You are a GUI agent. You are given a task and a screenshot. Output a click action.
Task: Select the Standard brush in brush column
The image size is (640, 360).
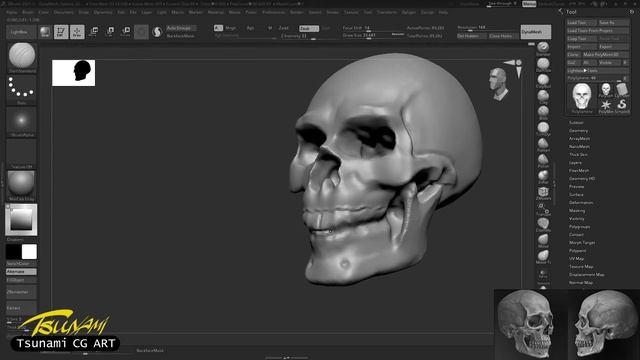[x=543, y=48]
